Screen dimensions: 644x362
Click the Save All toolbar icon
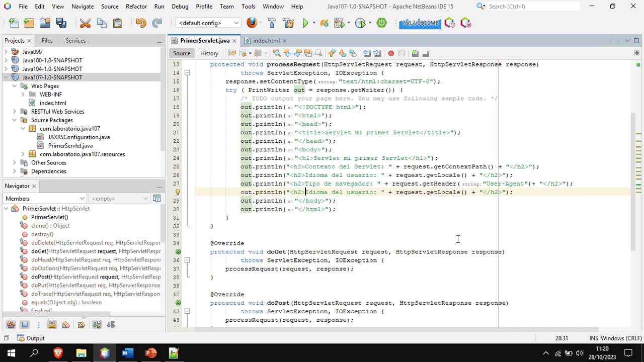pyautogui.click(x=61, y=23)
